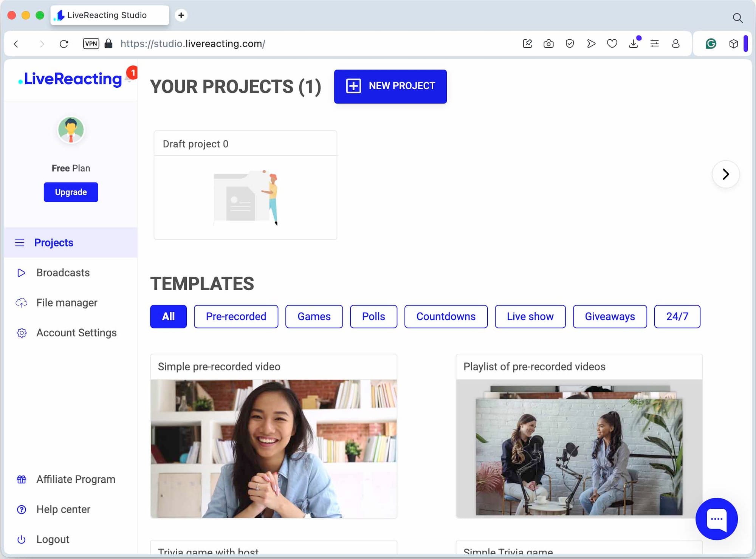Filter templates by Pre-recorded

point(236,316)
